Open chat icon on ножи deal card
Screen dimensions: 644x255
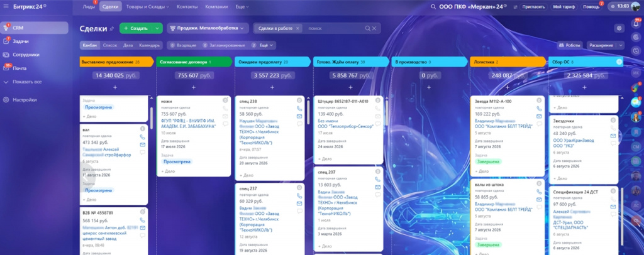(x=225, y=124)
